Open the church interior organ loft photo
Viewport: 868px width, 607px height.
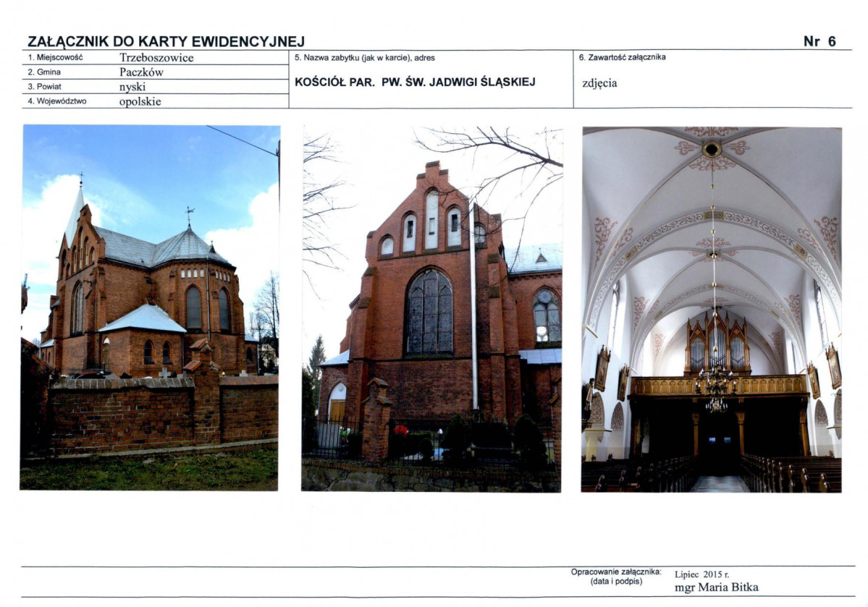712,310
